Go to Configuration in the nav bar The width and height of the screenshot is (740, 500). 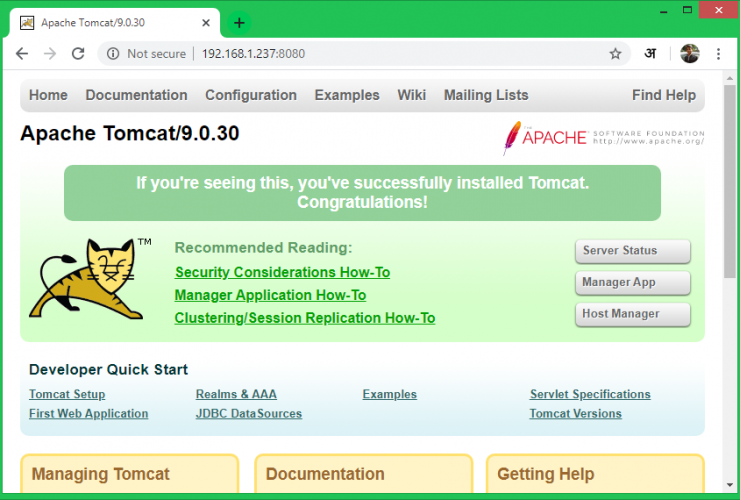coord(250,96)
